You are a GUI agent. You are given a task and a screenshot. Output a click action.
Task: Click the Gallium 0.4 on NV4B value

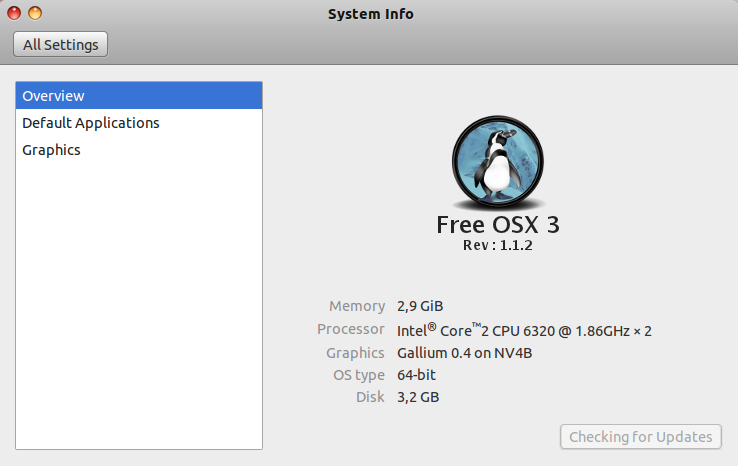pyautogui.click(x=465, y=353)
